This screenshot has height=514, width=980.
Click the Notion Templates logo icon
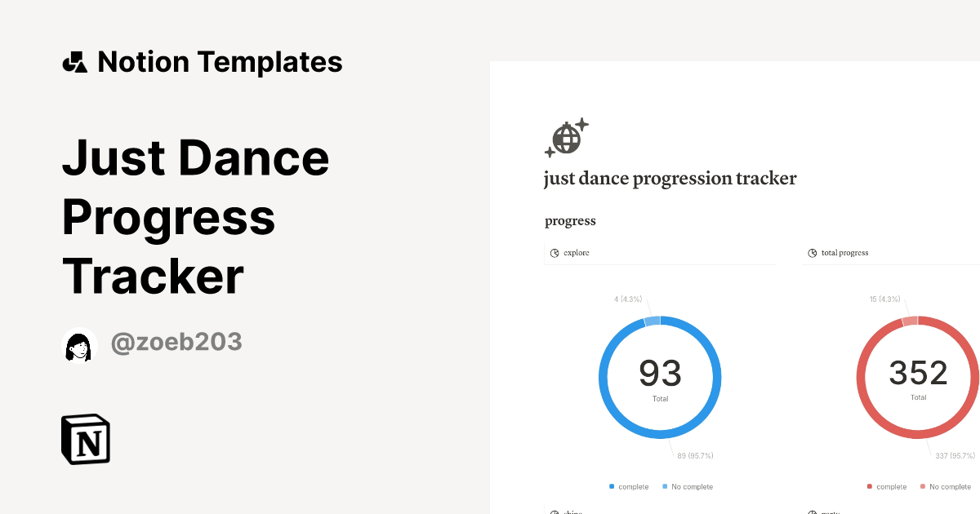(x=75, y=61)
